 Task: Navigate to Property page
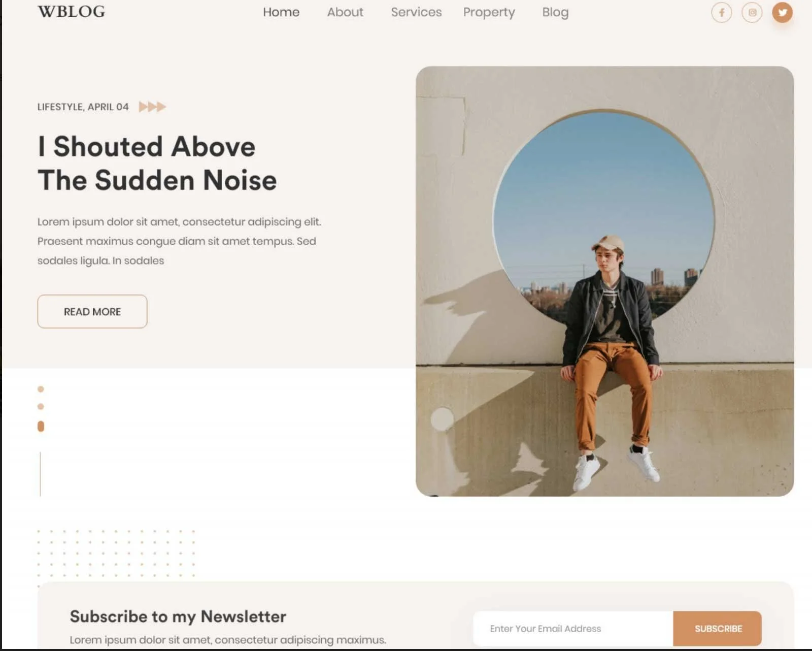pos(489,12)
